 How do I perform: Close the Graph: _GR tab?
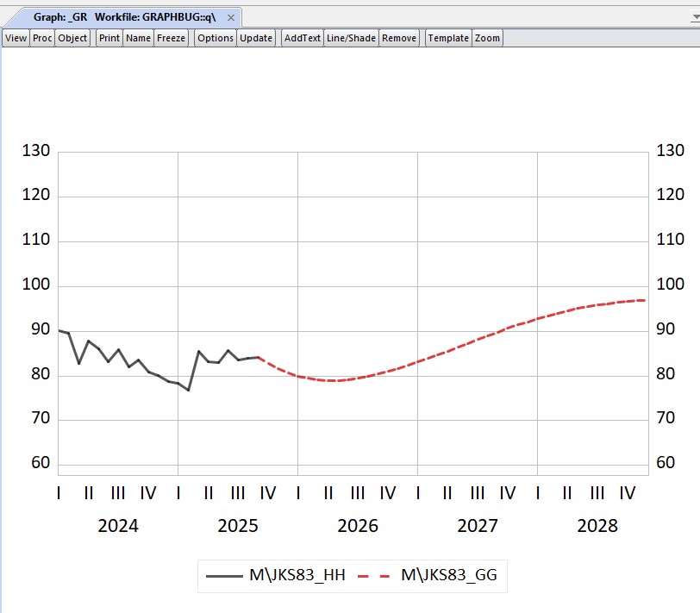231,17
